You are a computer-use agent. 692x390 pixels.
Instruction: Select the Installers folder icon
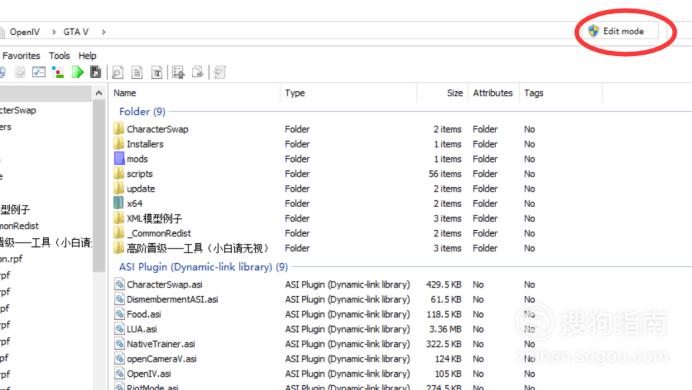pyautogui.click(x=119, y=144)
